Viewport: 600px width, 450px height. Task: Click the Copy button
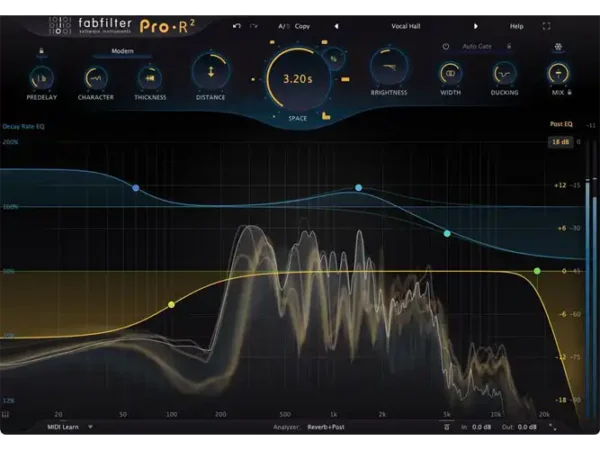pos(302,26)
